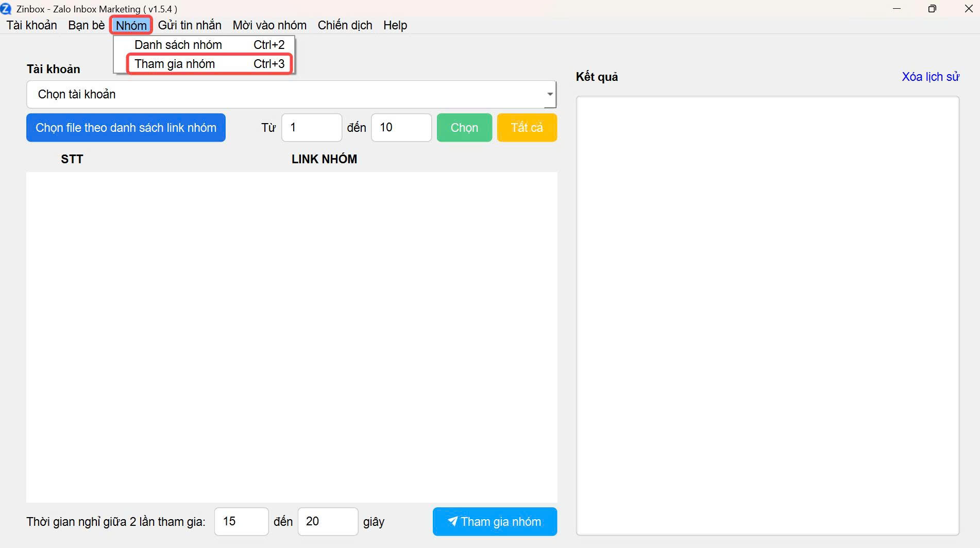Screen dimensions: 980x548
Task: Click the Từ start number field
Action: click(311, 128)
